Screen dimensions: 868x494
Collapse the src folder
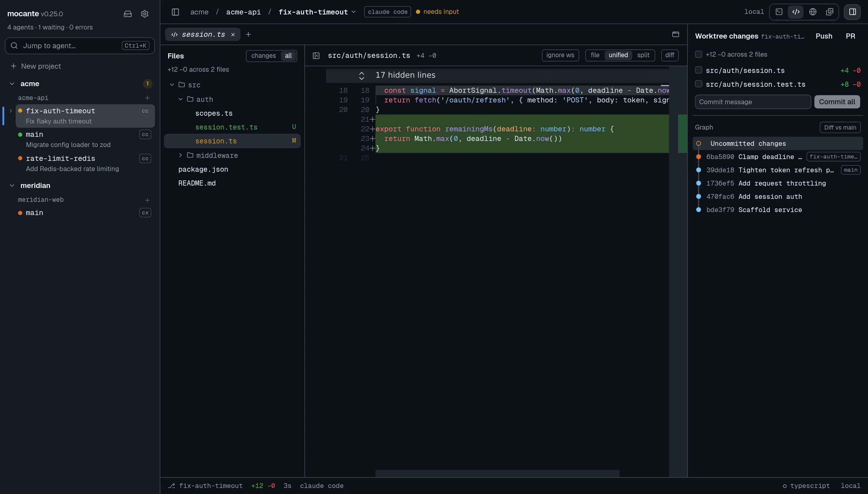[x=172, y=85]
